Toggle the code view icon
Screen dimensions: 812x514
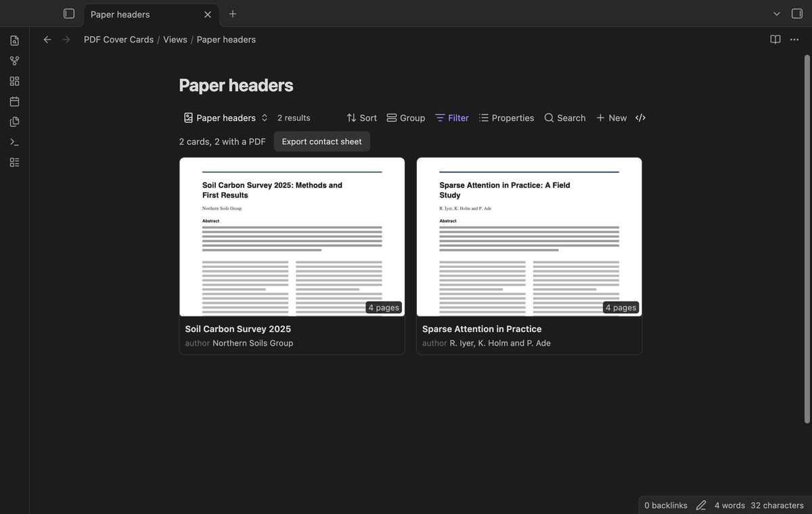[641, 118]
